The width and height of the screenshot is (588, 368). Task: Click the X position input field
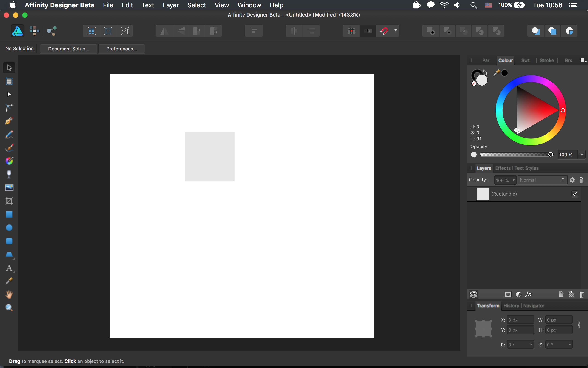tap(520, 320)
